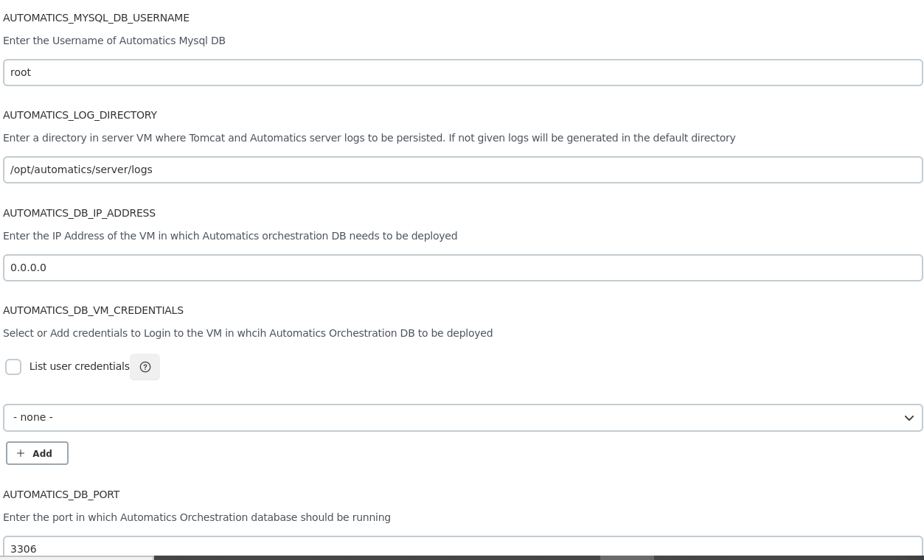Click the DB IP address field showing 0.0.0.0
924x560 pixels.
[x=462, y=268]
